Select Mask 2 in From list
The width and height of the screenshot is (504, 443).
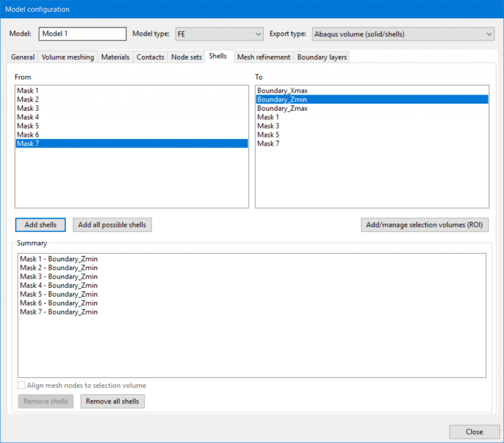coord(132,99)
